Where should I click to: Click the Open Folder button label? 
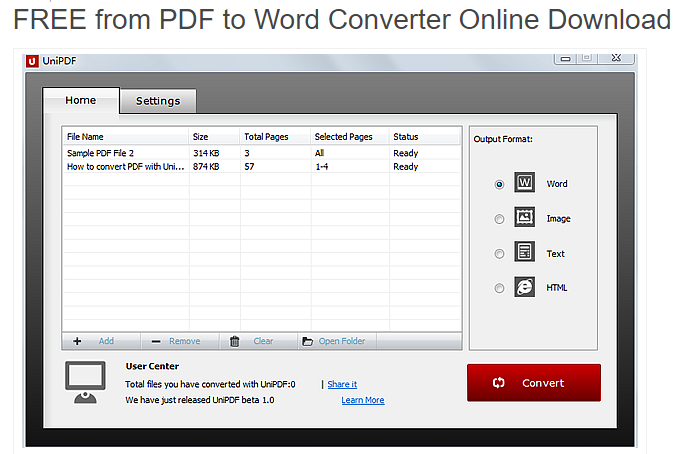pyautogui.click(x=342, y=341)
